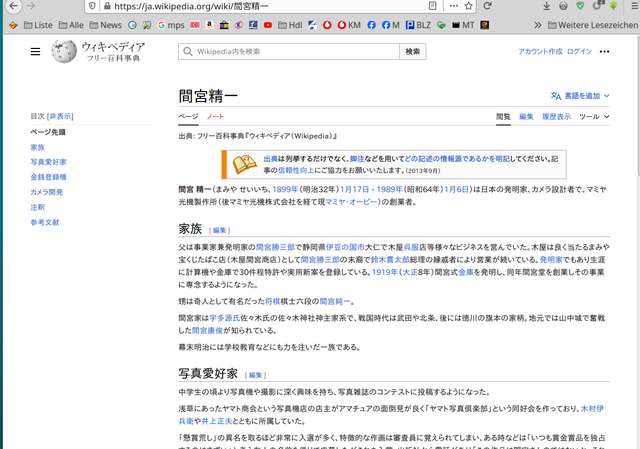Viewport: 640px width, 449px height.
Task: Click the Wikipedia search input field
Action: [290, 51]
